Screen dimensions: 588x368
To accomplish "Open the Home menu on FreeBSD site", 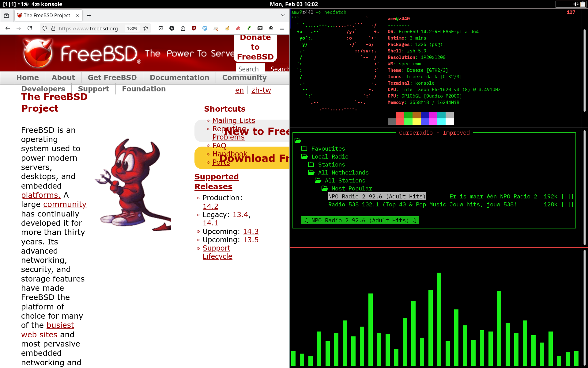I will tap(28, 78).
